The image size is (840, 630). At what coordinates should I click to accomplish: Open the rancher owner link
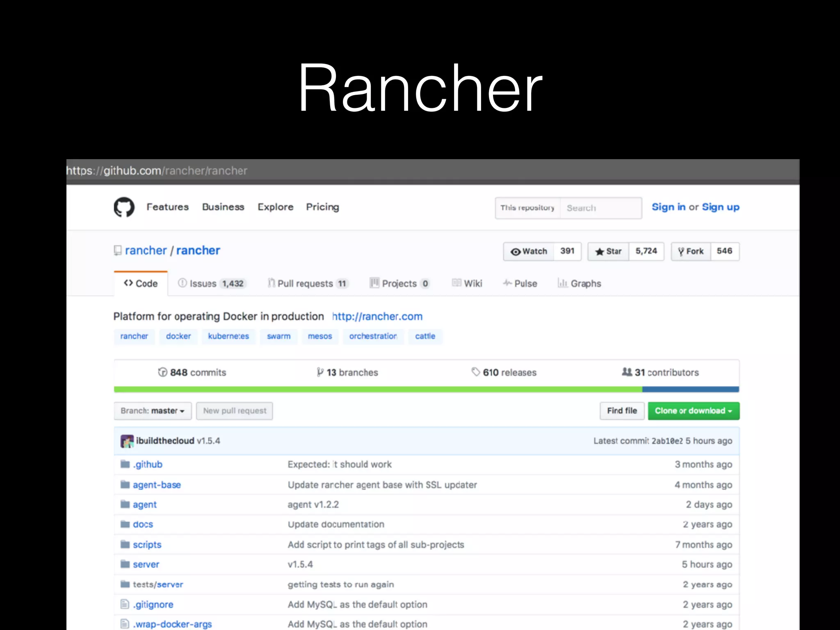click(x=146, y=250)
